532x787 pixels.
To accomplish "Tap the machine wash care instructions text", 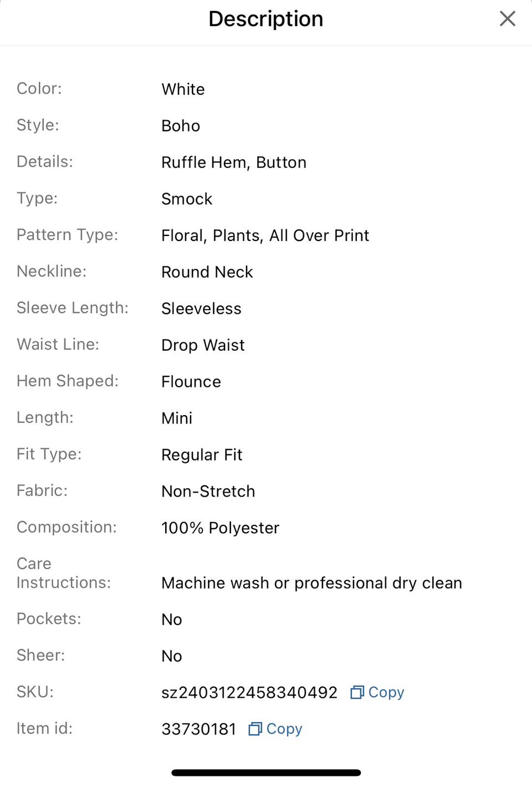I will pos(311,583).
